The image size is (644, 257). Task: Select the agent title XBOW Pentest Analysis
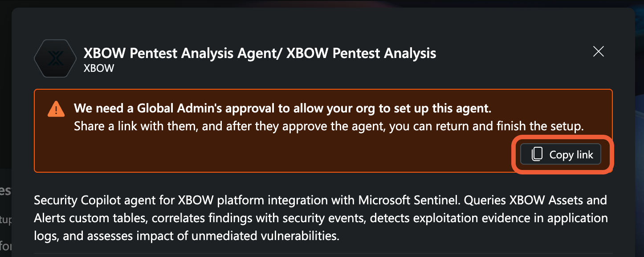260,53
